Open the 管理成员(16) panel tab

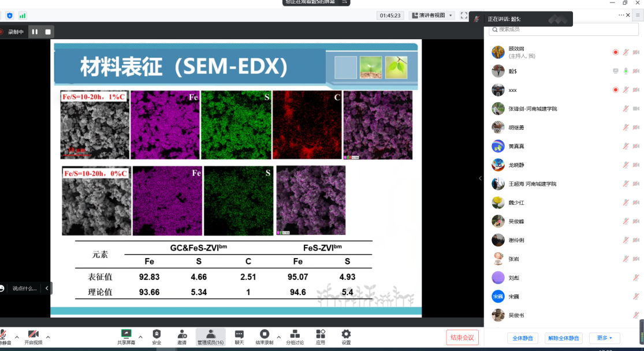(x=210, y=337)
